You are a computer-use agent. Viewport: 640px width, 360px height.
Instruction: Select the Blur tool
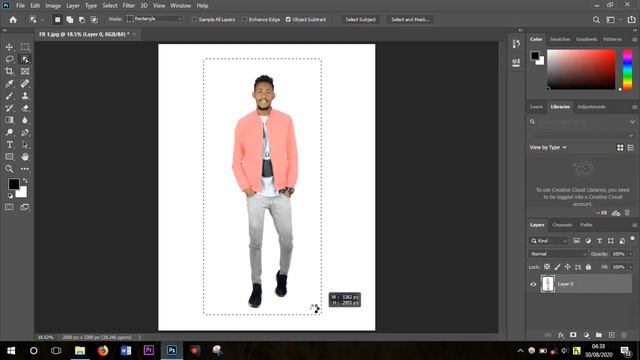tap(25, 120)
